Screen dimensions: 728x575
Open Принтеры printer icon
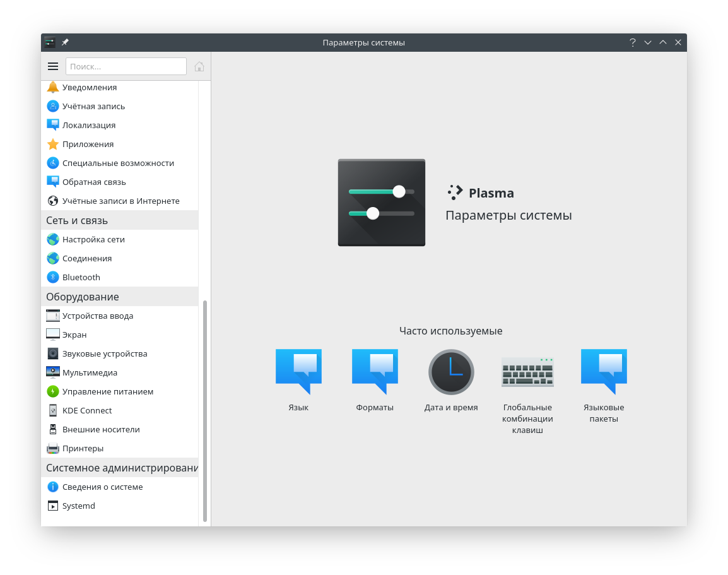[53, 449]
